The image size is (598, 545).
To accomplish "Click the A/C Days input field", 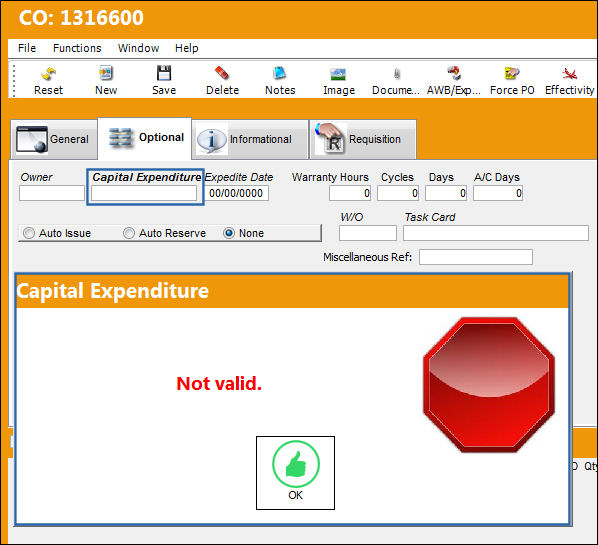I will coord(498,193).
